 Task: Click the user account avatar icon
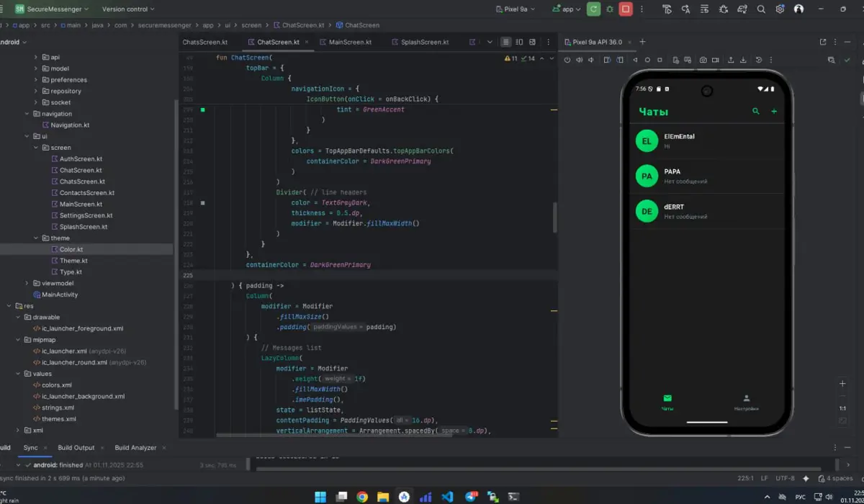coord(798,9)
